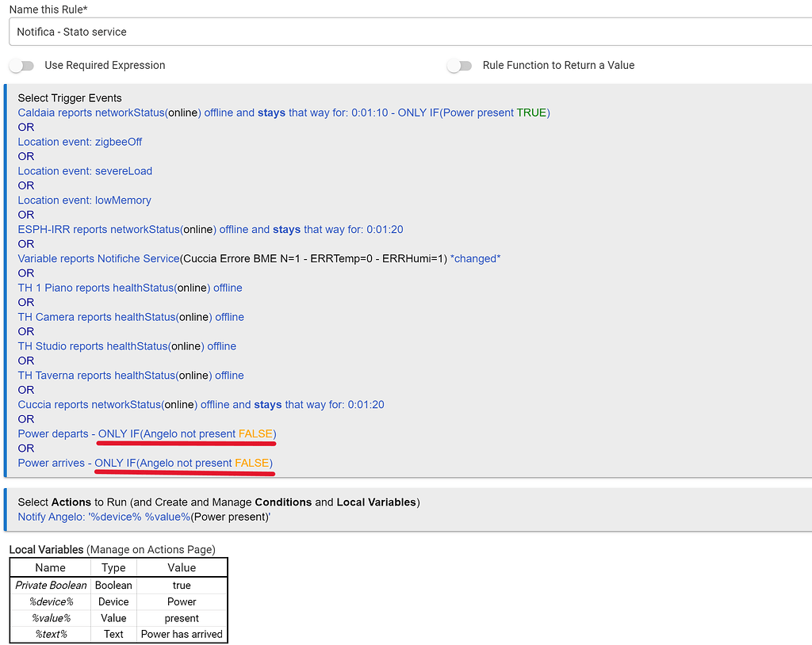This screenshot has width=812, height=645.
Task: Click the Power arrives trigger
Action: [x=145, y=464]
